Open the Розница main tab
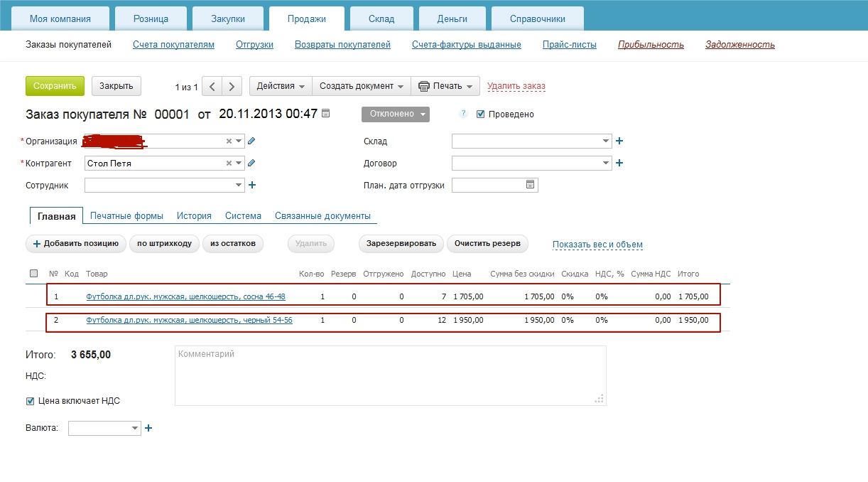Image resolution: width=868 pixels, height=482 pixels. click(x=151, y=18)
